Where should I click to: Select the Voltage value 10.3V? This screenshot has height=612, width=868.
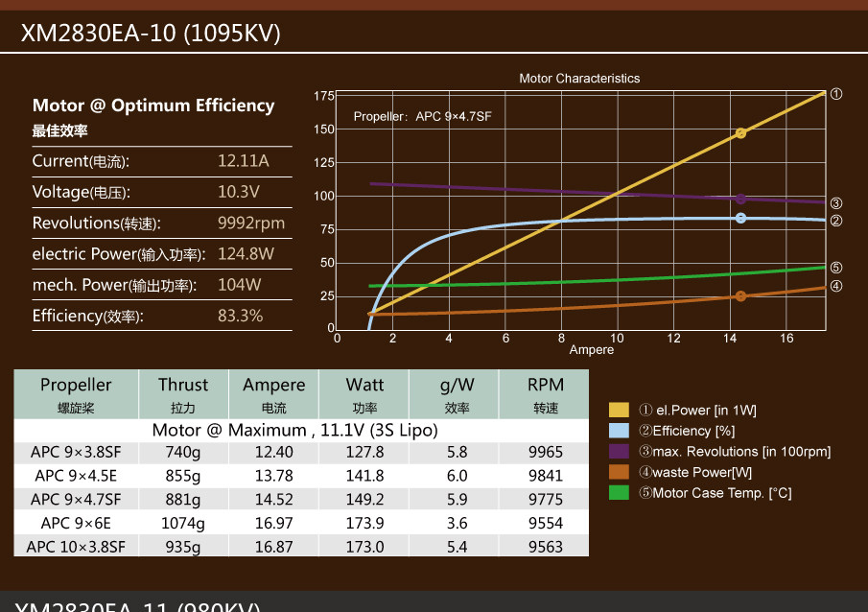coord(239,192)
